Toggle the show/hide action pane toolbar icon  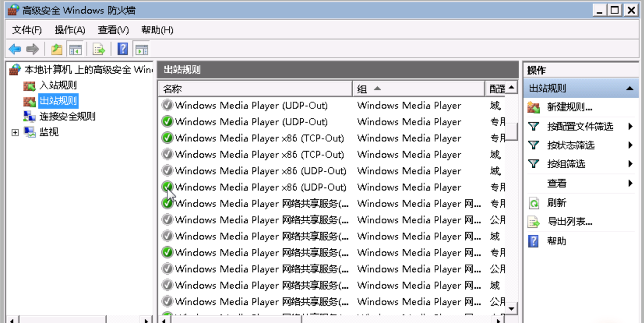141,49
